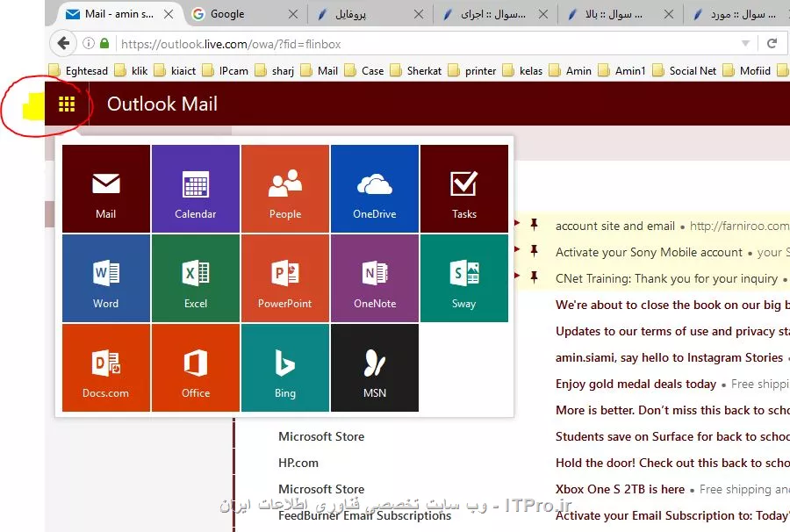The height and width of the screenshot is (532, 790).
Task: Open the klik bookmark folder
Action: point(132,71)
